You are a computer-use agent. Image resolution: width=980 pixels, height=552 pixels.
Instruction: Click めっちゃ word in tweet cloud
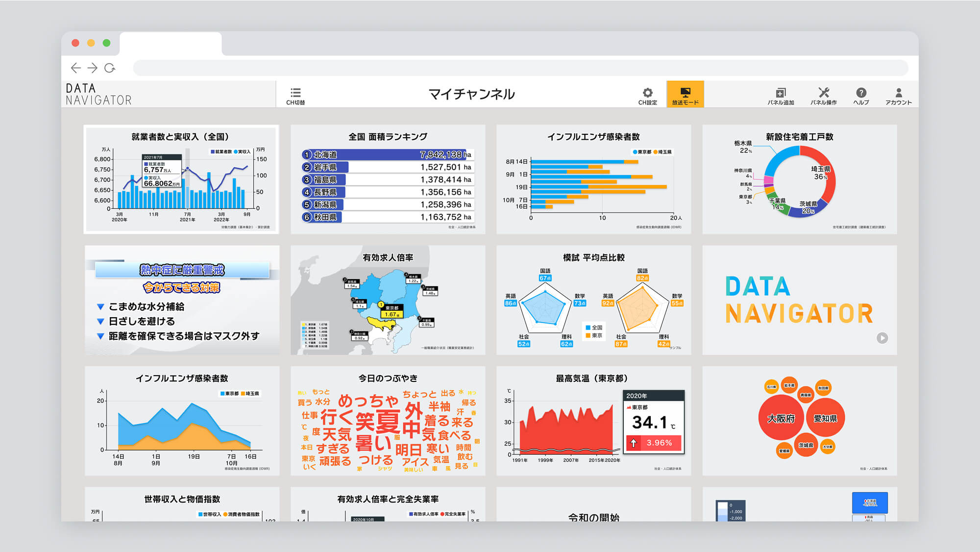368,401
